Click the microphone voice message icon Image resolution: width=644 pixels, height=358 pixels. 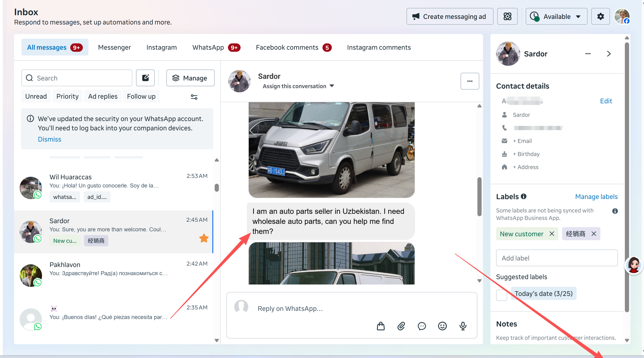click(x=463, y=326)
